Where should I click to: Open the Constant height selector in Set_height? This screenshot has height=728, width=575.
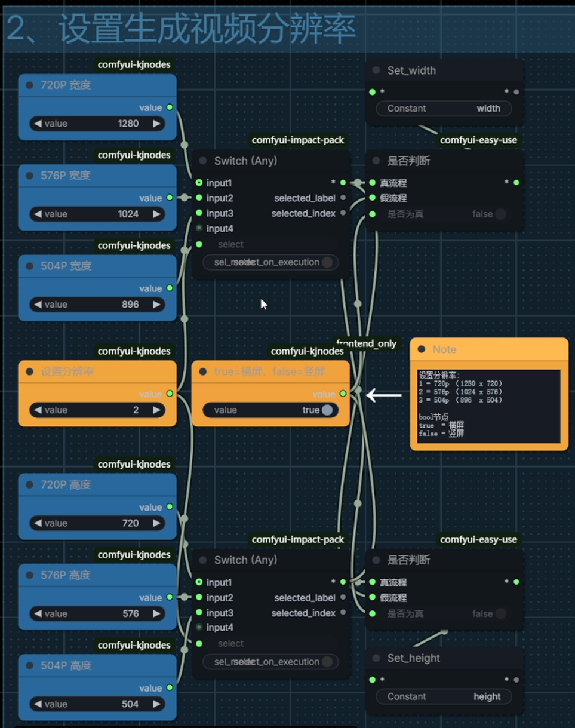pyautogui.click(x=444, y=696)
